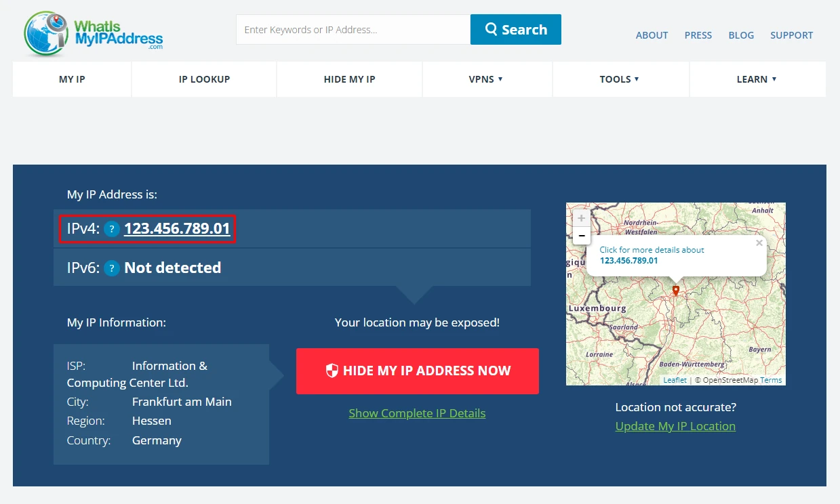Open the MY IP navigation tab

pyautogui.click(x=72, y=79)
